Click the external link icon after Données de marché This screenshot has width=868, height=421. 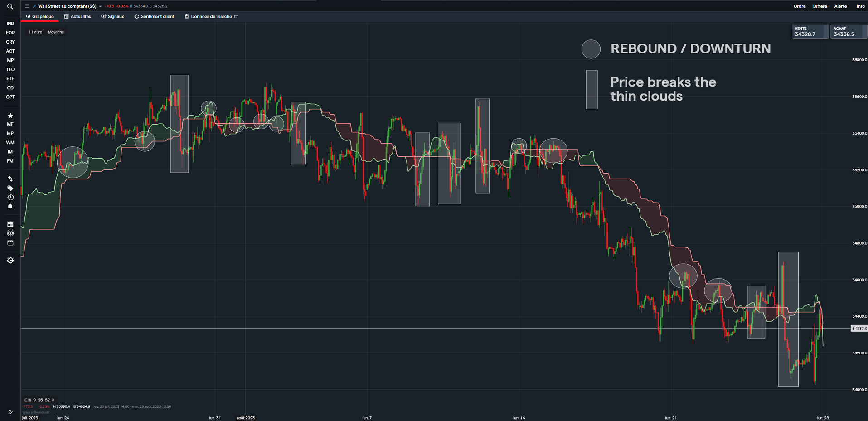click(x=236, y=16)
